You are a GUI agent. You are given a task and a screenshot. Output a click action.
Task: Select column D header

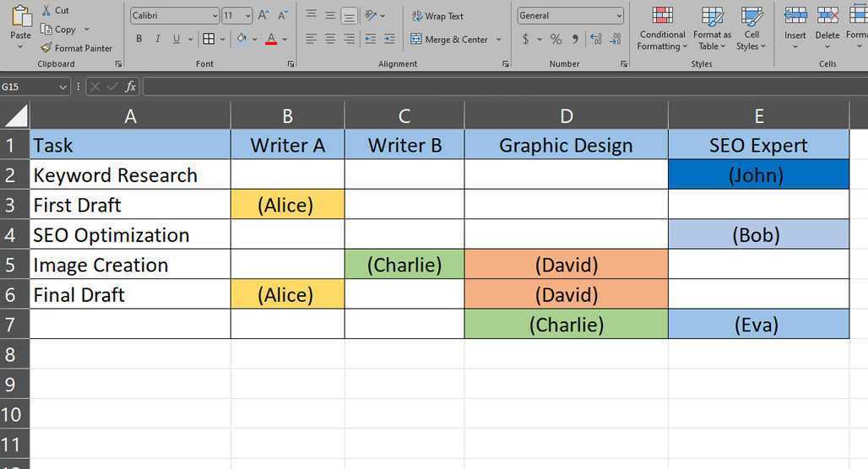pyautogui.click(x=567, y=116)
